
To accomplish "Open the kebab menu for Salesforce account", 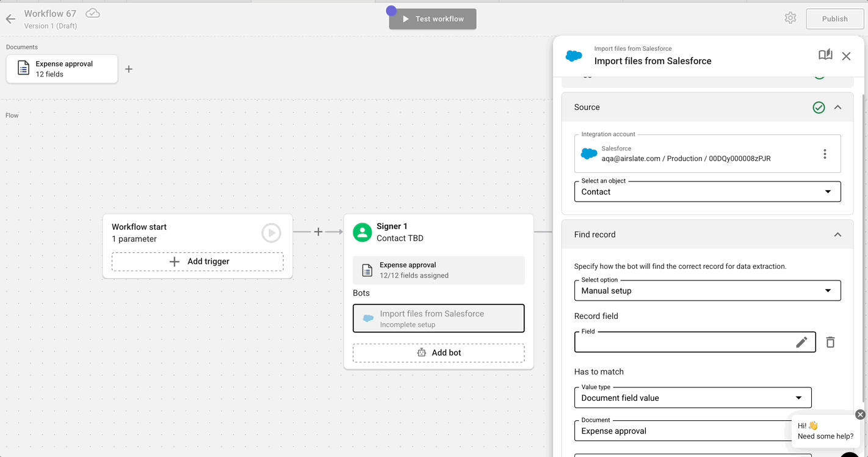I will coord(825,153).
